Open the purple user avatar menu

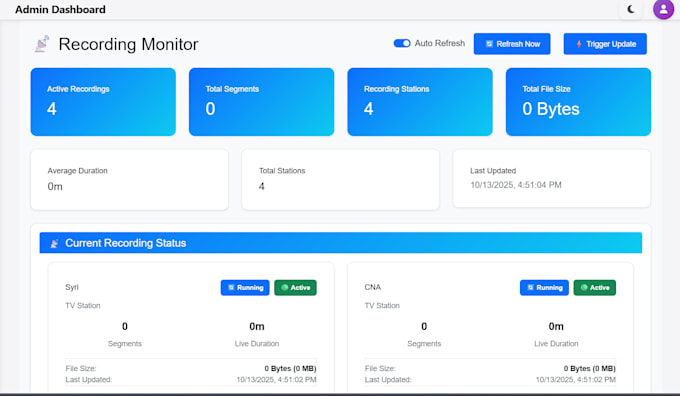664,9
